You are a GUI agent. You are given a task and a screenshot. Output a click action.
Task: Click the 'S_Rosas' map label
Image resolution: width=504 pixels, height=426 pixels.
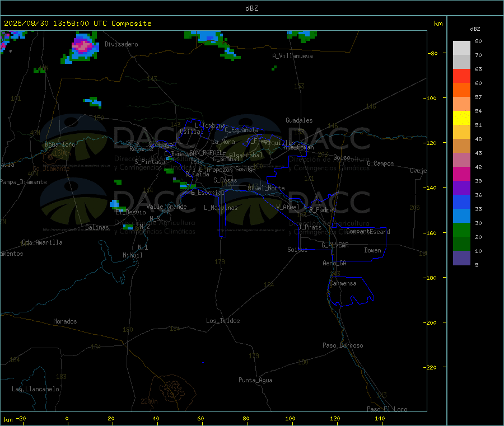tap(225, 181)
